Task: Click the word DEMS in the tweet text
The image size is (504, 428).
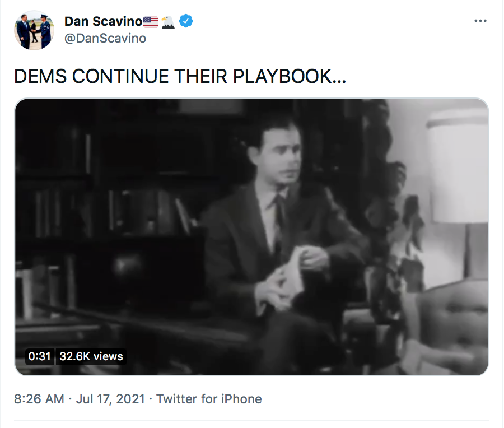Action: [41, 77]
